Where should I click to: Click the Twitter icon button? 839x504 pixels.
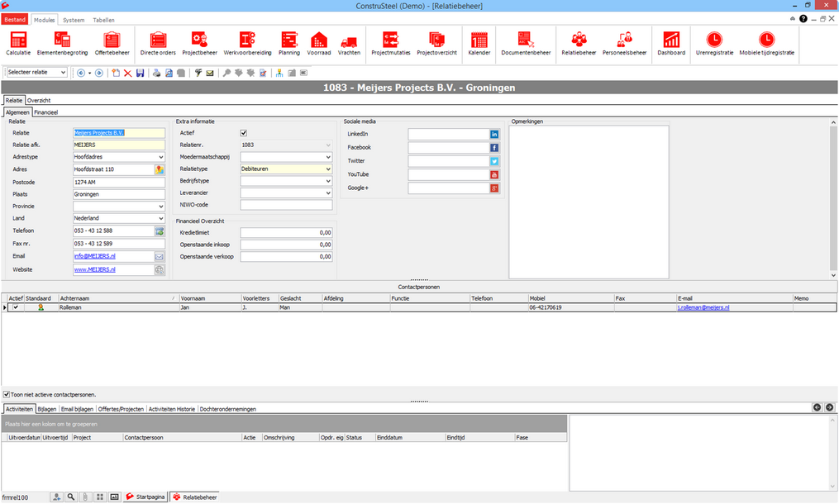(x=494, y=161)
